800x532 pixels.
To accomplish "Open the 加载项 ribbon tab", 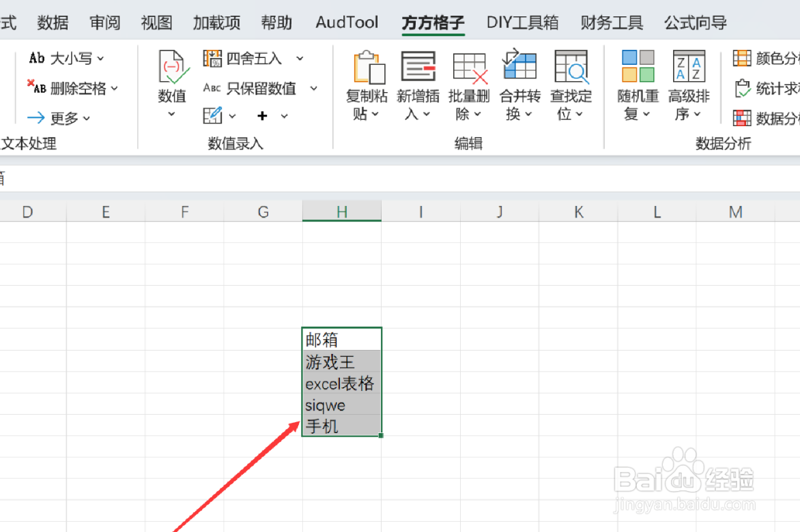I will (217, 23).
